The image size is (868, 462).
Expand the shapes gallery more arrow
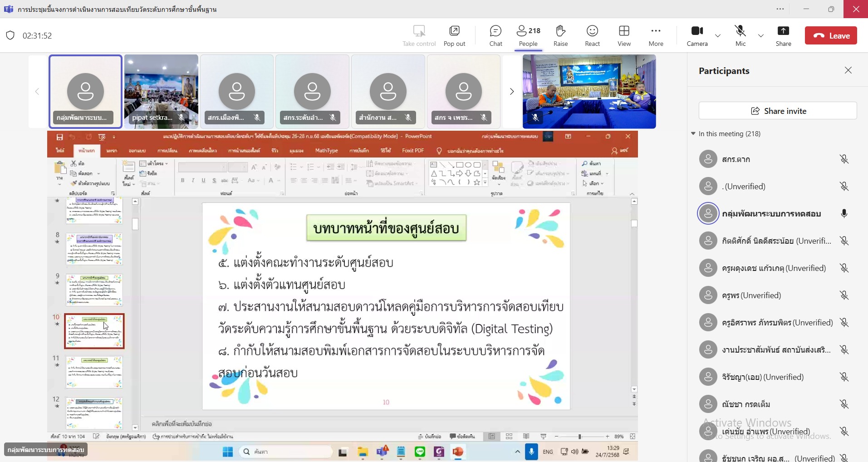[485, 183]
